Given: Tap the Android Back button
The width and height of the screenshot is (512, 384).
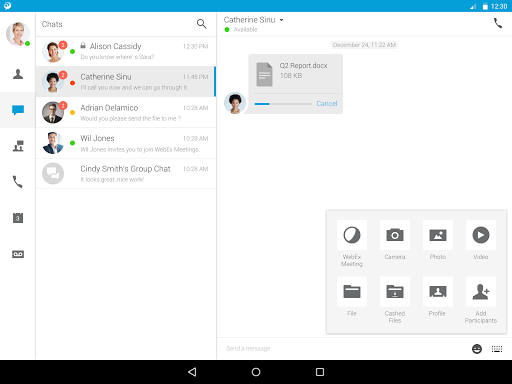Looking at the screenshot, I should coord(192,372).
